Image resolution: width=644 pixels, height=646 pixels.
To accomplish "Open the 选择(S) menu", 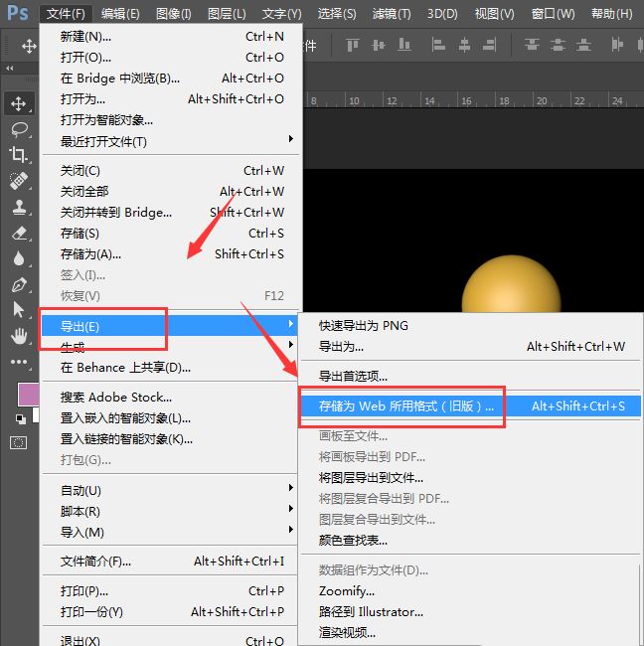I will coord(337,14).
